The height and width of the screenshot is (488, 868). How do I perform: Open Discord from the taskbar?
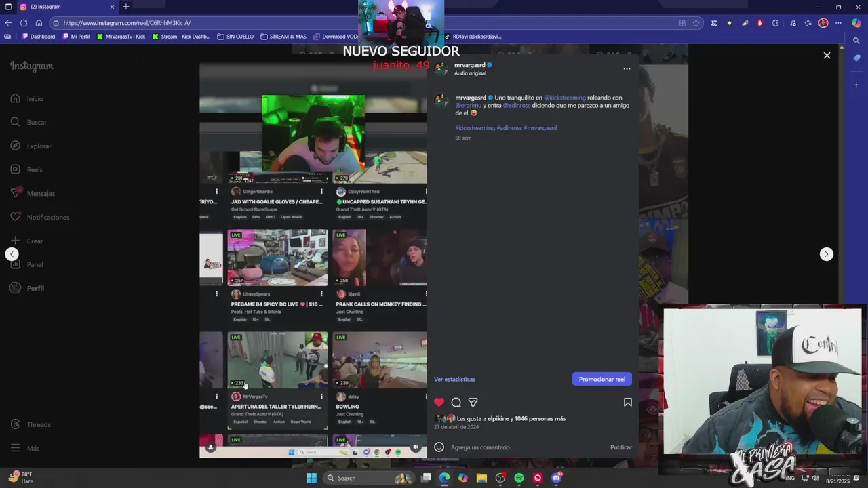557,478
